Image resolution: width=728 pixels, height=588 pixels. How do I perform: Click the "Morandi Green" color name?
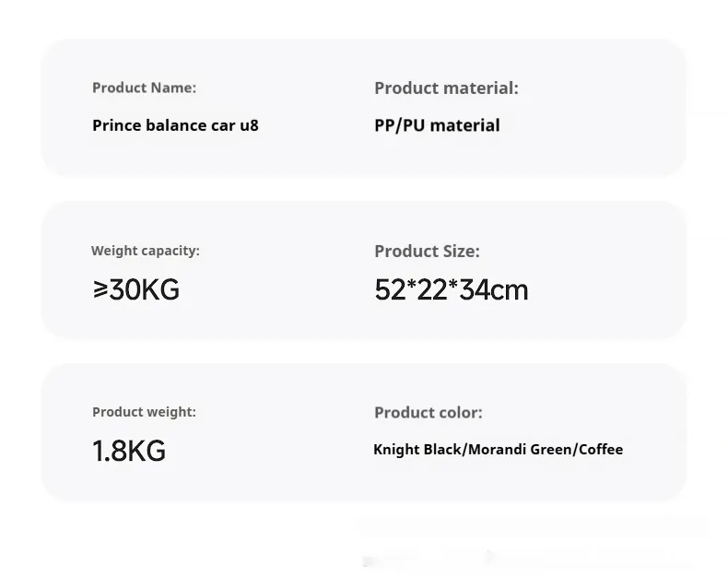pyautogui.click(x=520, y=450)
